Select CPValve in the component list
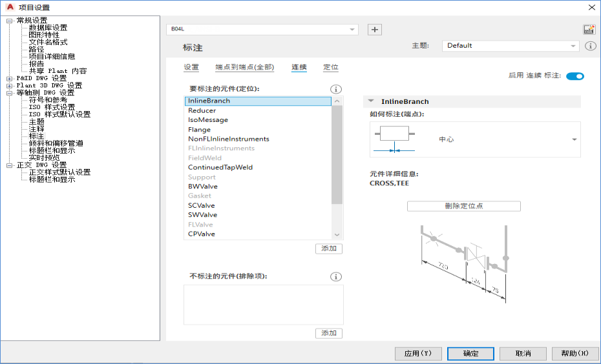Viewport: 601px width, 364px height. [x=258, y=234]
